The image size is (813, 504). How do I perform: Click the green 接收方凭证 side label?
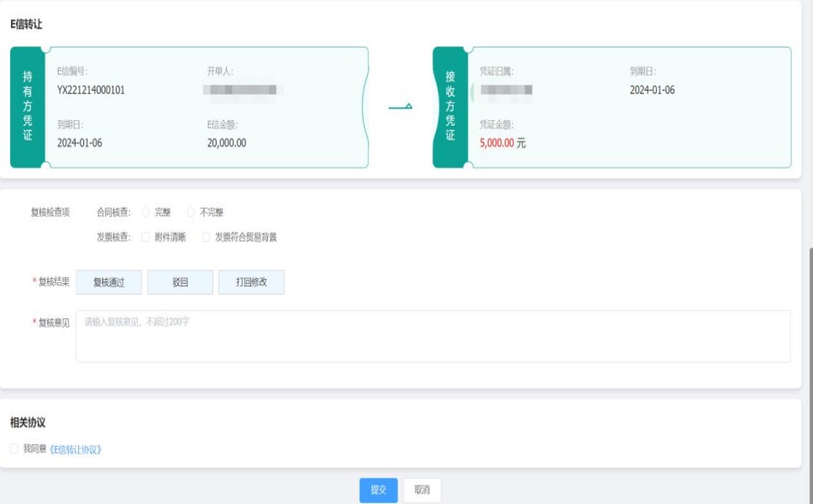[x=450, y=107]
